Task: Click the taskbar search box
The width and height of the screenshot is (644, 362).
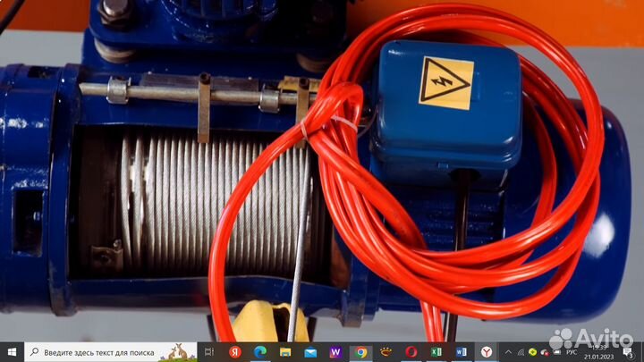Action: [98, 352]
